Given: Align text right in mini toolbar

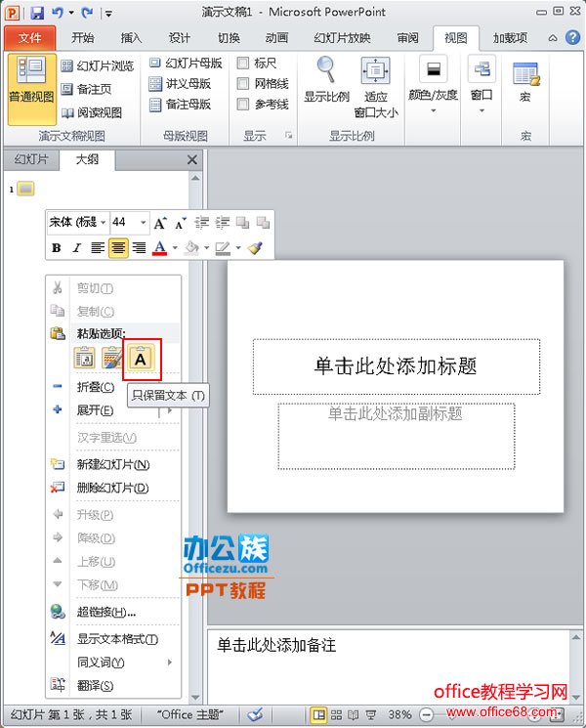Looking at the screenshot, I should tap(139, 248).
